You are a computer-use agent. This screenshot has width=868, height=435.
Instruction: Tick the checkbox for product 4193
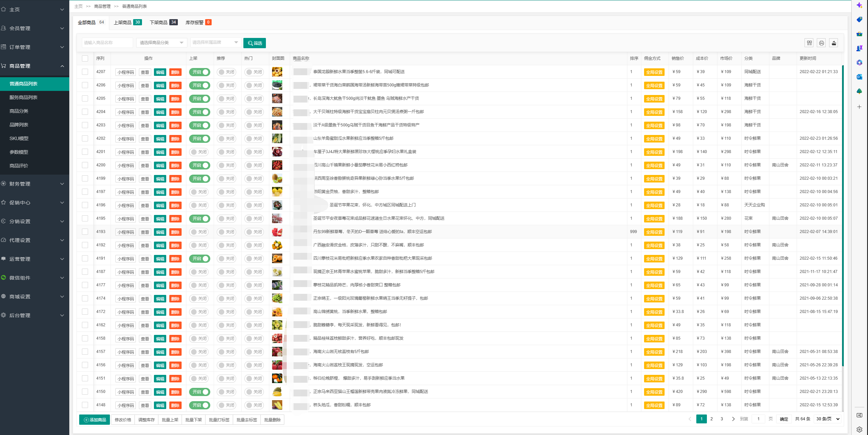click(85, 232)
